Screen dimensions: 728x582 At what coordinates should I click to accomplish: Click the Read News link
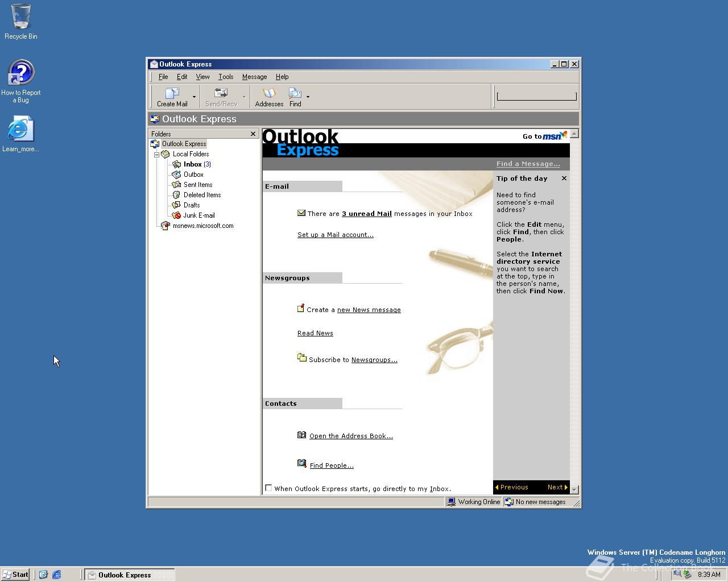tap(315, 333)
